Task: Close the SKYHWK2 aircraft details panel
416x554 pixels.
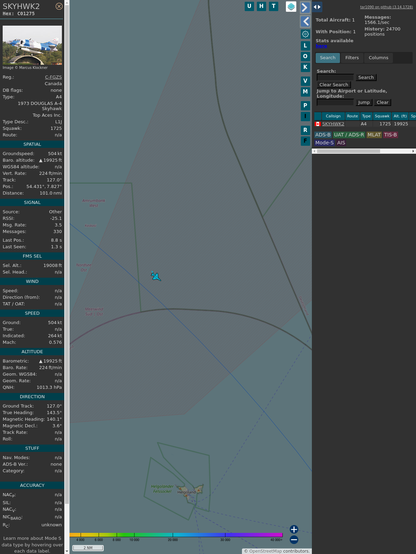Action: click(59, 6)
